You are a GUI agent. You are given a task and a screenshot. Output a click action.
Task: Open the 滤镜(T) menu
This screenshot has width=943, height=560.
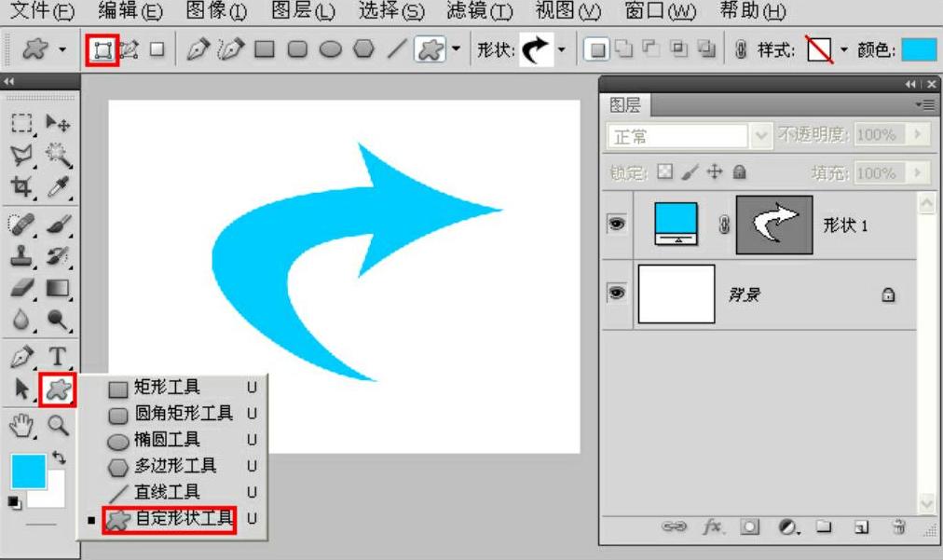479,11
